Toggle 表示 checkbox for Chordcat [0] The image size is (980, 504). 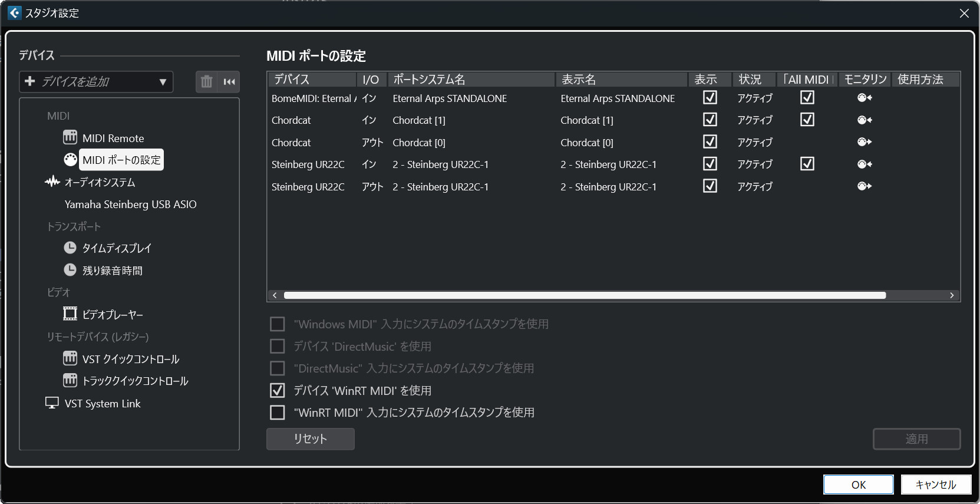pyautogui.click(x=710, y=141)
